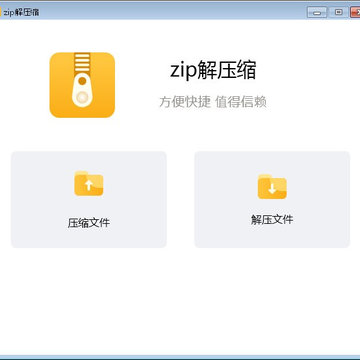360x360 pixels.
Task: Click the upload folder icon for compressing files
Action: coord(89,183)
